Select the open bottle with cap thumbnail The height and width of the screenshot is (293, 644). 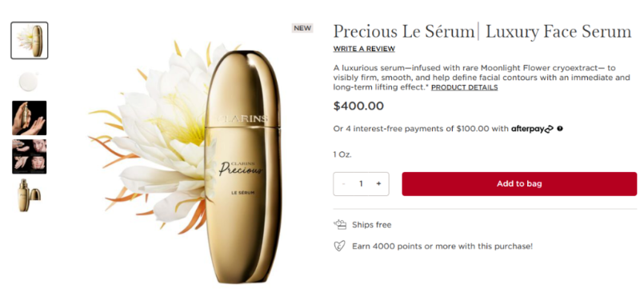click(29, 195)
